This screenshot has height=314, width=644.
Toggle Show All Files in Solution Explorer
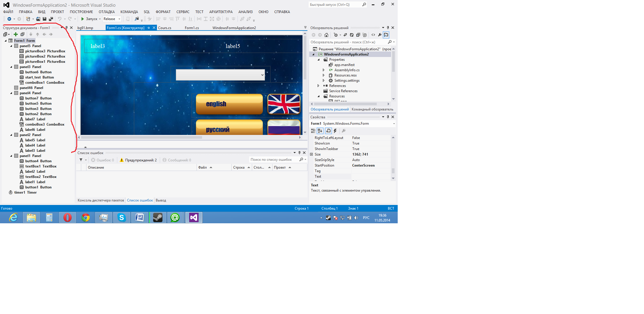(365, 35)
